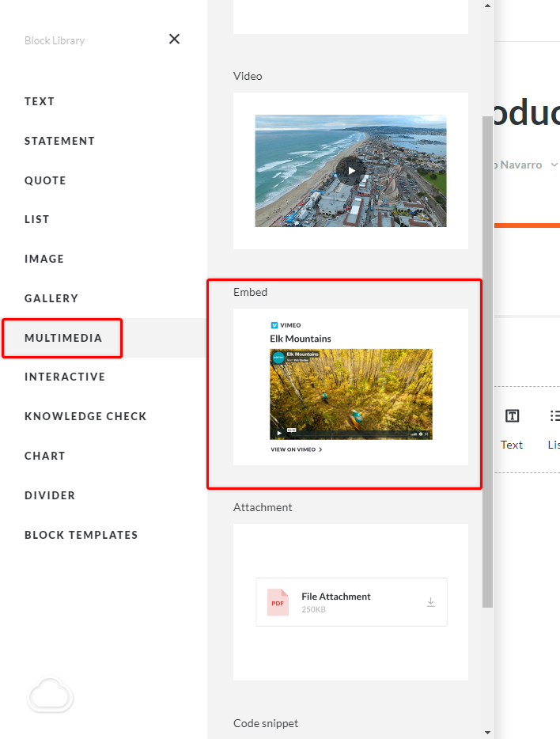
Task: Click the Vimeo embed settings gear
Action: (421, 434)
